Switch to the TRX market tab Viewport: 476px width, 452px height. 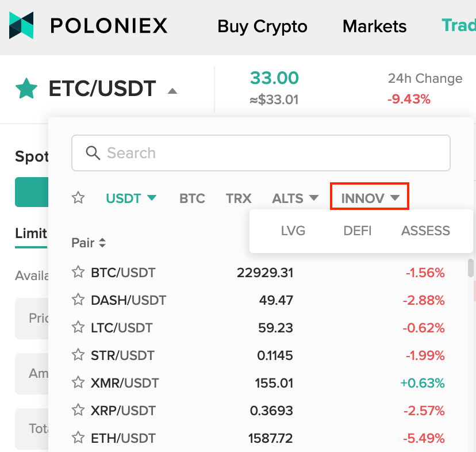[x=239, y=198]
